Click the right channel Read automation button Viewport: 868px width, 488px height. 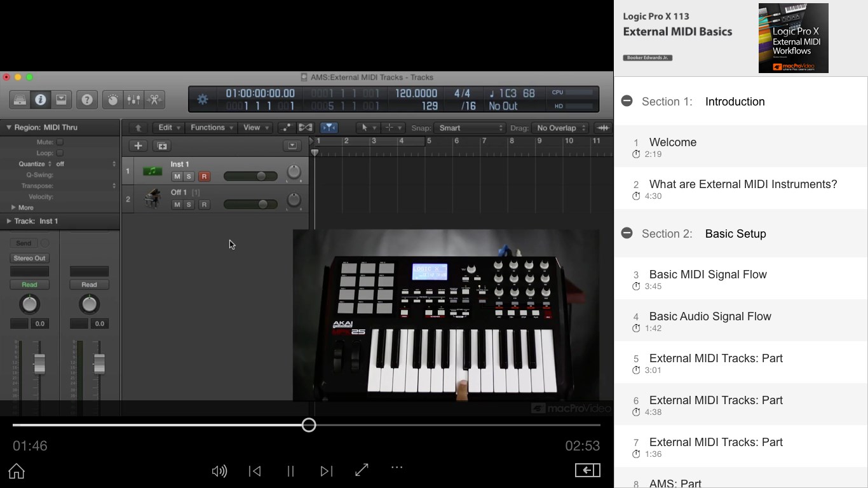pos(89,285)
